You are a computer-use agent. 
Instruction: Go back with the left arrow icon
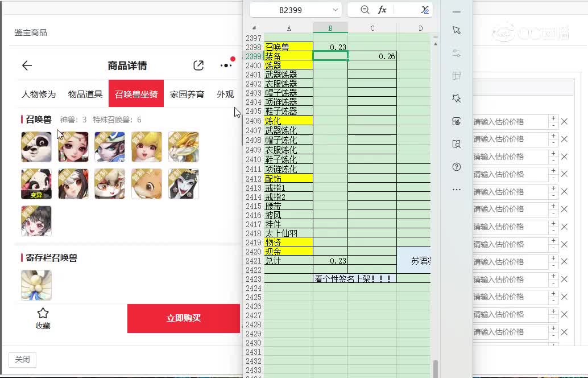pyautogui.click(x=27, y=65)
